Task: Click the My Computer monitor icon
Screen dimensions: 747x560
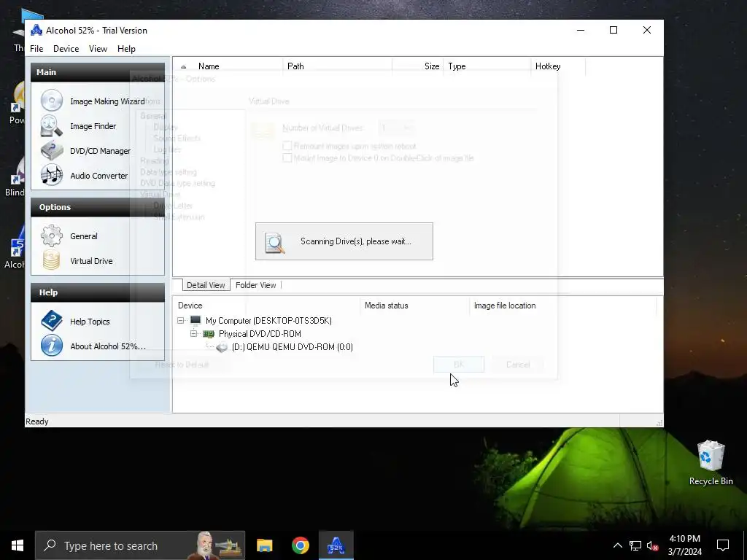Action: [x=196, y=321]
